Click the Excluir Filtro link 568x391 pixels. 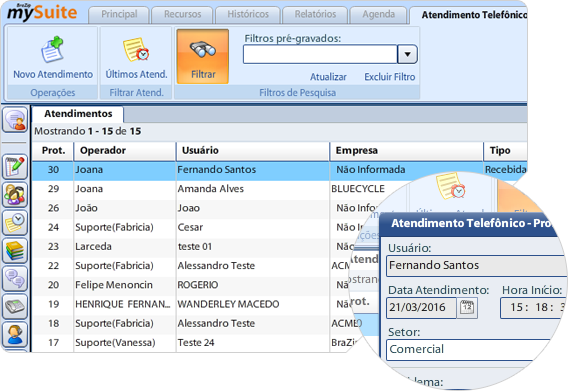389,77
